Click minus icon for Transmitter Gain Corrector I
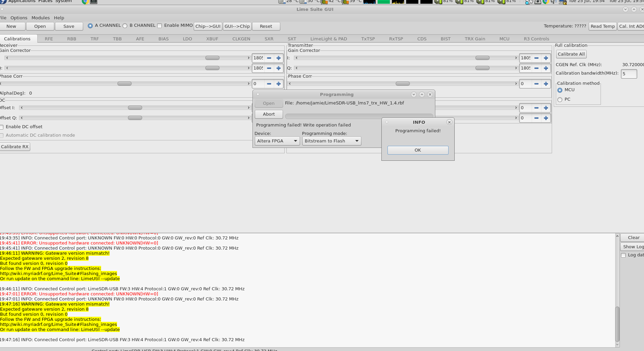Viewport: 644px width, 351px height. [536, 58]
